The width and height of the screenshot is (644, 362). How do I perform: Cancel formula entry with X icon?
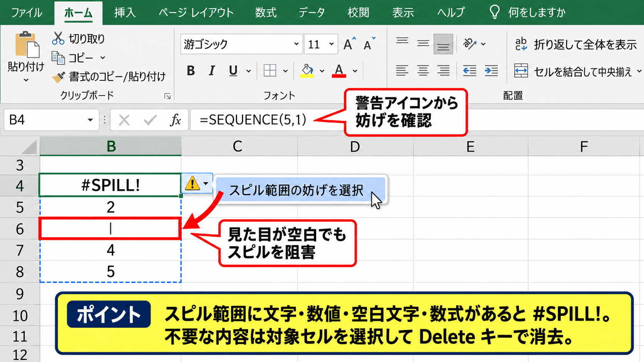(124, 120)
